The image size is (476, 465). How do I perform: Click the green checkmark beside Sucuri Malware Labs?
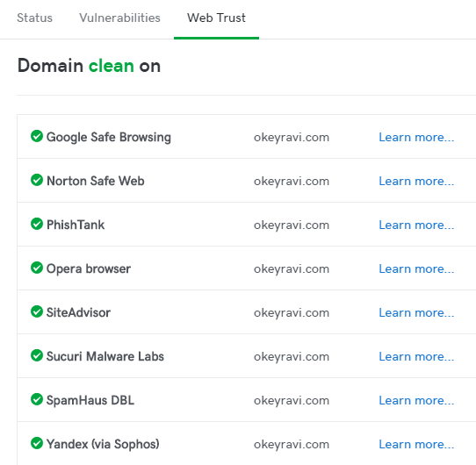(37, 355)
